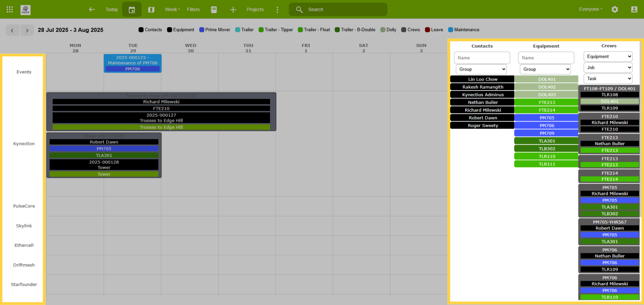Select the calendar view icon

pyautogui.click(x=132, y=9)
